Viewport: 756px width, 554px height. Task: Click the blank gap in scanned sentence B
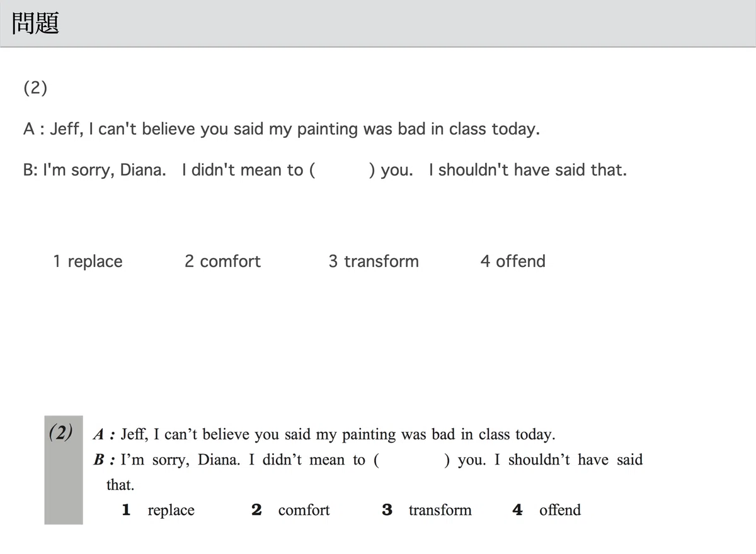pos(412,460)
